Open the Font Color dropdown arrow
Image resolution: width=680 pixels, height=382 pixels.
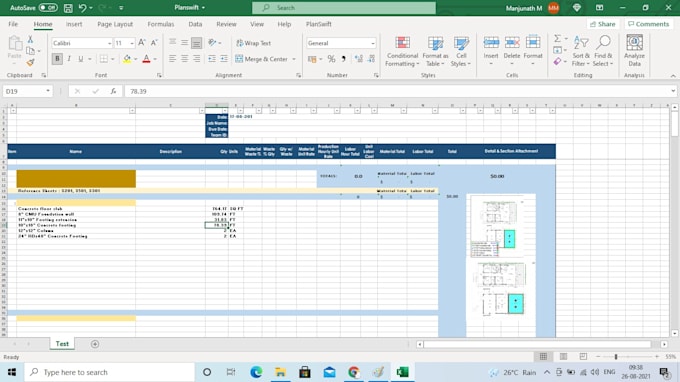point(155,59)
